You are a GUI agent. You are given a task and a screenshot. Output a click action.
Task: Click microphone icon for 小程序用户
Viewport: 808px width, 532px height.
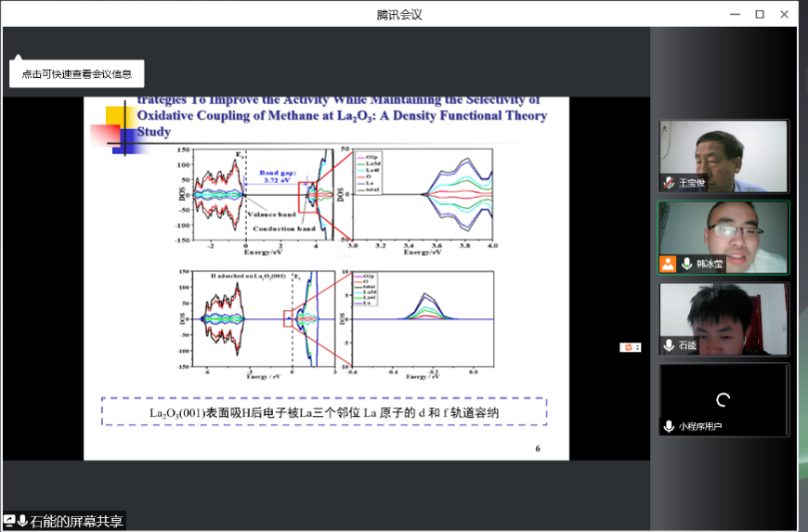668,426
